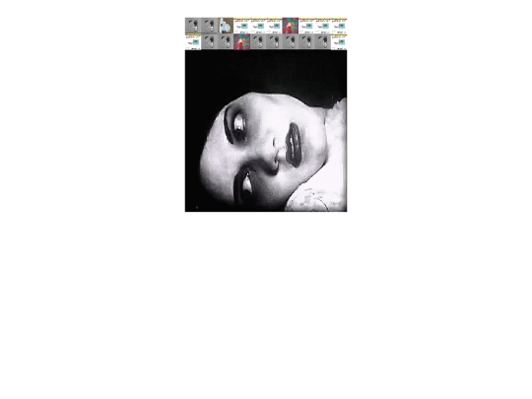Open the eighth thumbnail in second row, gray face
The width and height of the screenshot is (532, 399).
307,41
